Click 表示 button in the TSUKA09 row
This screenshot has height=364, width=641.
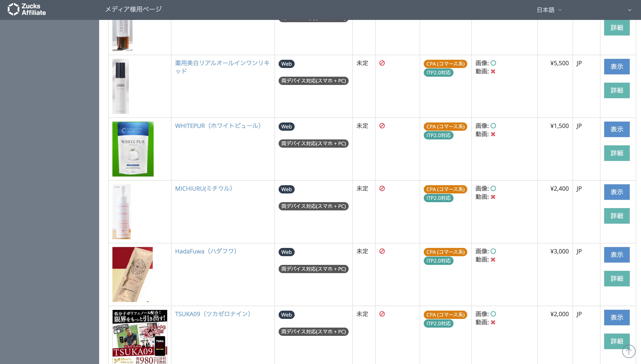coord(617,318)
